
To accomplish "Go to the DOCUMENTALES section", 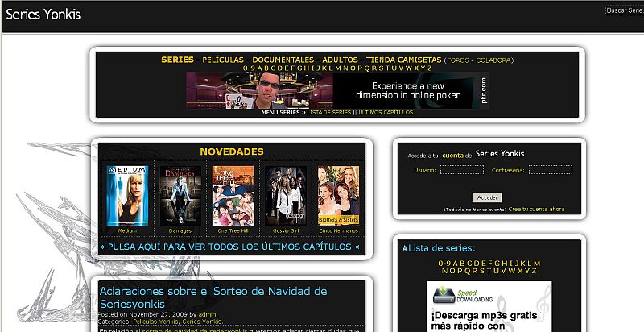I will point(283,60).
